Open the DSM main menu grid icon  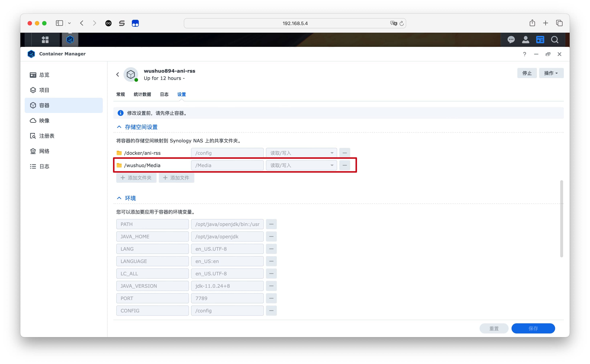pos(45,39)
